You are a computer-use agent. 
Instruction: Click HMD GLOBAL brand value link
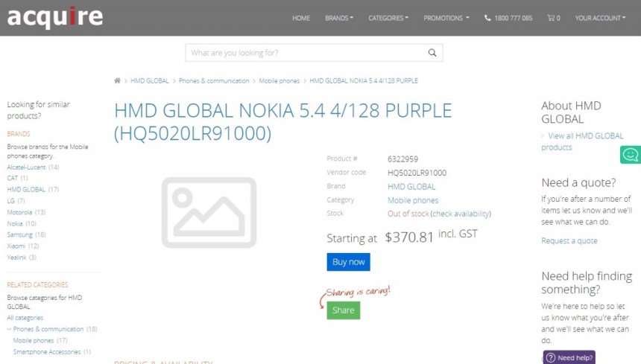pyautogui.click(x=411, y=187)
